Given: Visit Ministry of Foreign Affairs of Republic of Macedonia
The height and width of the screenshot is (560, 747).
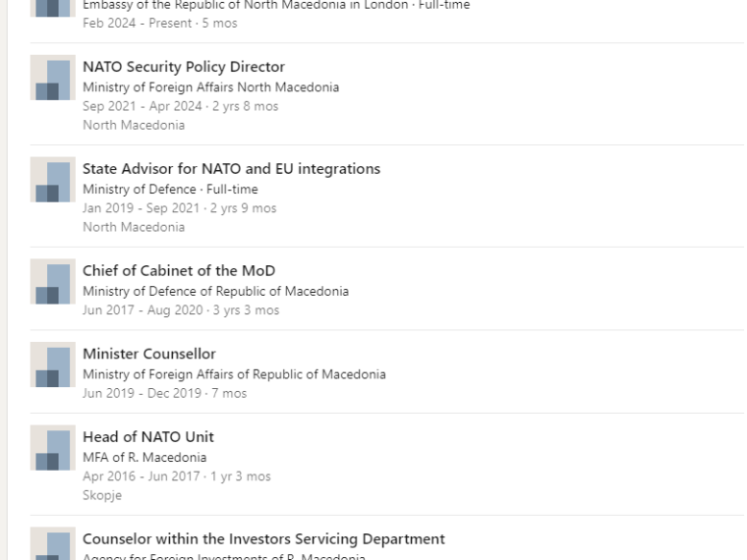Looking at the screenshot, I should pos(234,374).
